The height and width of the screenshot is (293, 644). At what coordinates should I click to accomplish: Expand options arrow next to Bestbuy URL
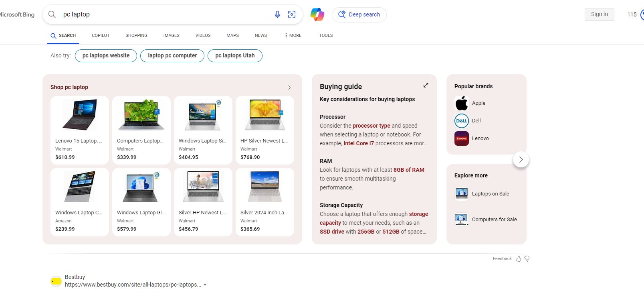coord(205,285)
